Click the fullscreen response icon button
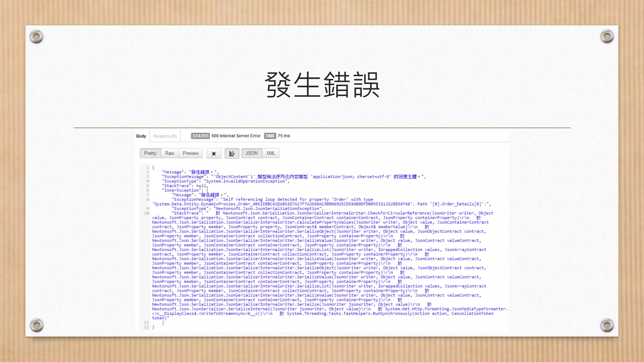 214,153
